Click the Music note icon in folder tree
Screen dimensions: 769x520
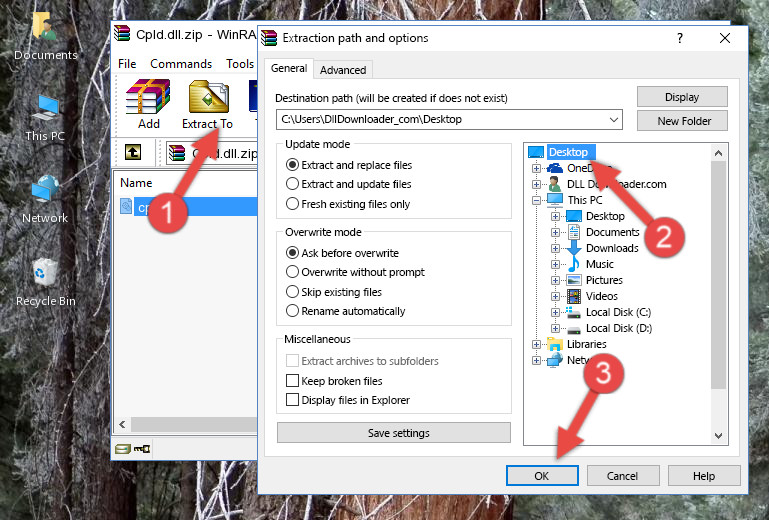[x=573, y=264]
